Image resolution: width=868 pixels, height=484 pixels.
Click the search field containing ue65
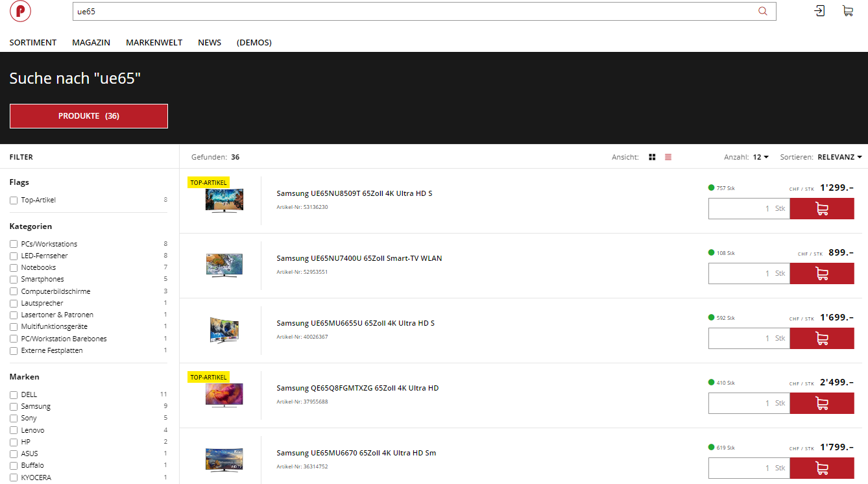(415, 12)
